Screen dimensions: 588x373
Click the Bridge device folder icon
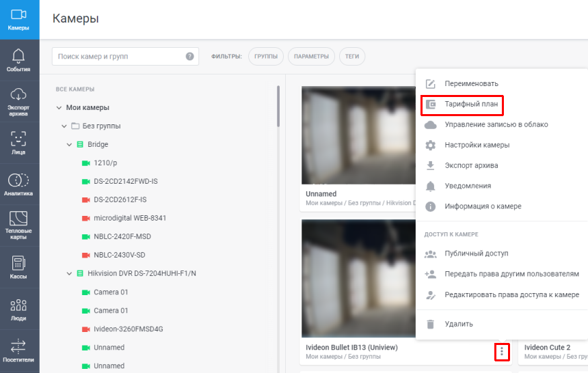pyautogui.click(x=80, y=144)
